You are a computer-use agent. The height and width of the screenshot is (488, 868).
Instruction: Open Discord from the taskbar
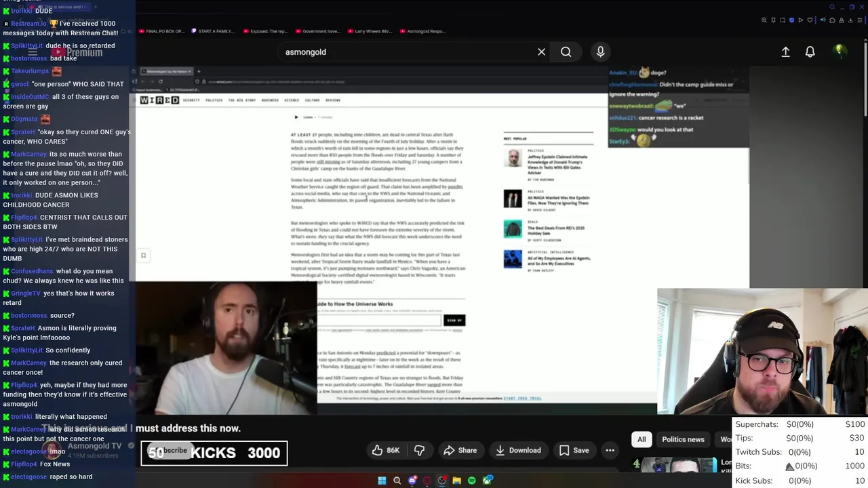412,481
